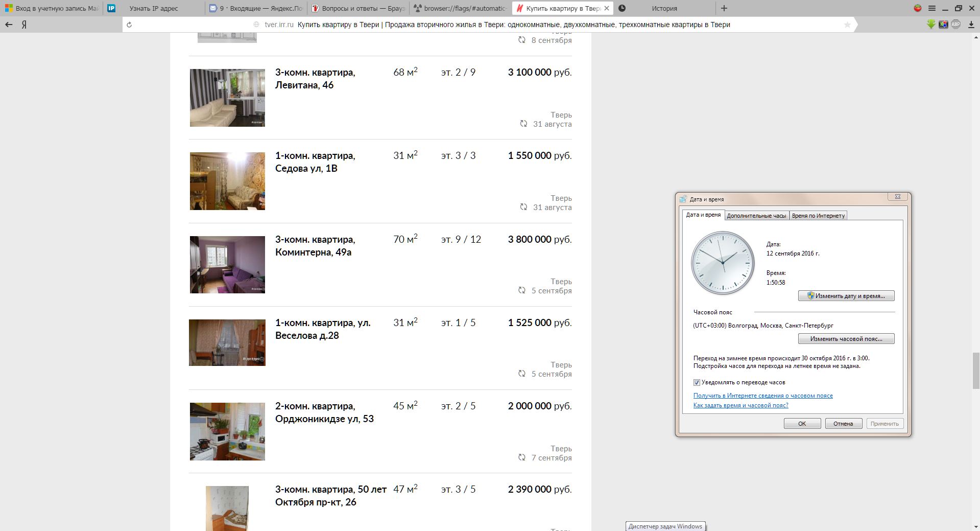
Task: Click photo of Коминтерна, 49а apartment
Action: click(x=227, y=265)
